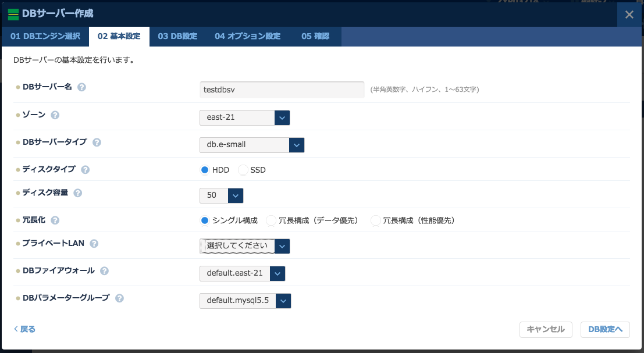This screenshot has height=353, width=644.
Task: Expand DBファイアウォール dropdown default.east-21
Action: (243, 273)
